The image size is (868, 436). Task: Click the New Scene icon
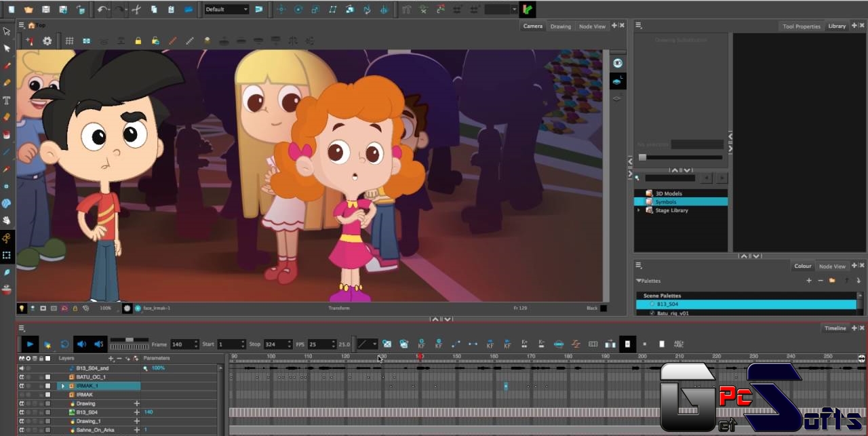(x=11, y=9)
